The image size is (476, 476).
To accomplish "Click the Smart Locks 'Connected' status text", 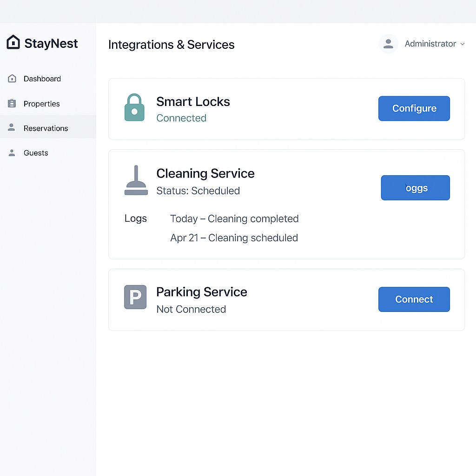I will tap(181, 118).
